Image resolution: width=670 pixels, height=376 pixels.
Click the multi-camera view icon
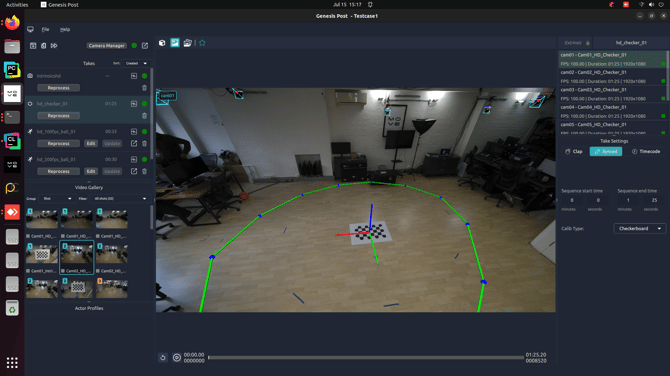click(187, 43)
